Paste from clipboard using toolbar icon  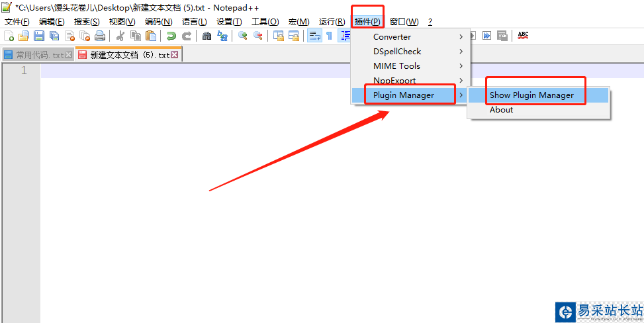(x=151, y=36)
